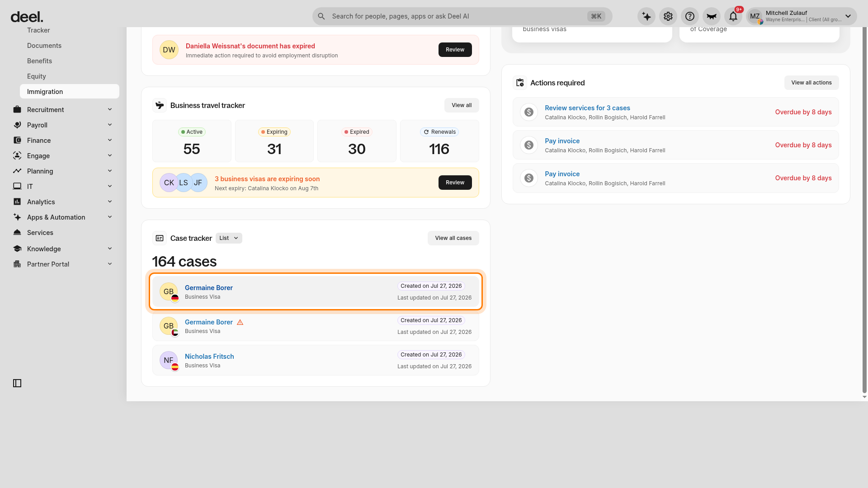Collapse the sidebar panel icon
Viewport: 868px width, 488px height.
coord(17,383)
